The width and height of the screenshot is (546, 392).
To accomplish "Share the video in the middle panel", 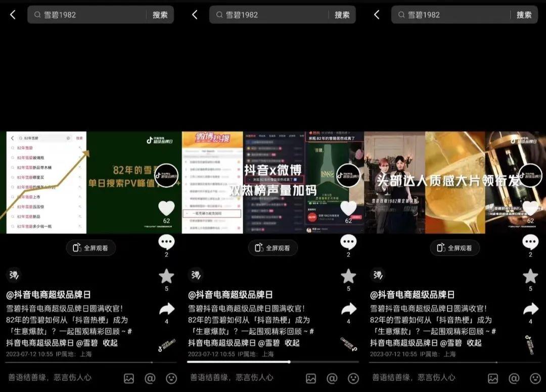I will pyautogui.click(x=348, y=309).
